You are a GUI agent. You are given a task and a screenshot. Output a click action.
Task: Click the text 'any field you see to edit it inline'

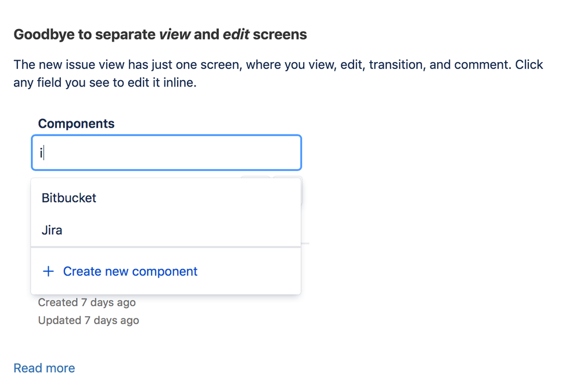tap(105, 83)
